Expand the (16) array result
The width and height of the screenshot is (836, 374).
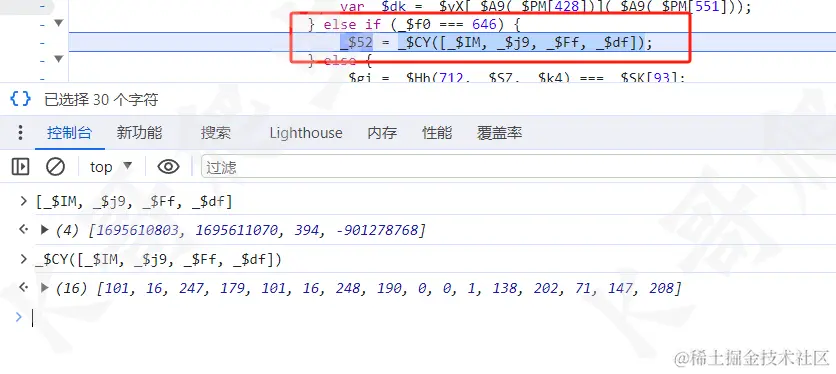pos(45,288)
